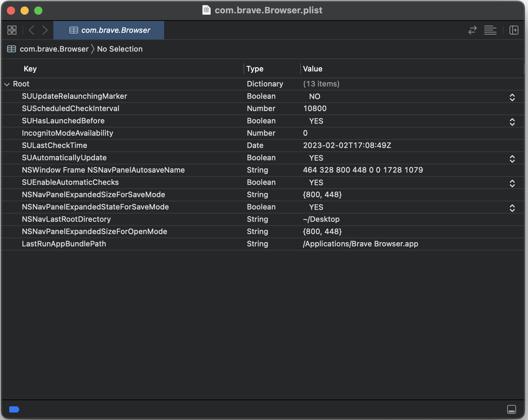
Task: Go back with the left chevron
Action: 31,30
